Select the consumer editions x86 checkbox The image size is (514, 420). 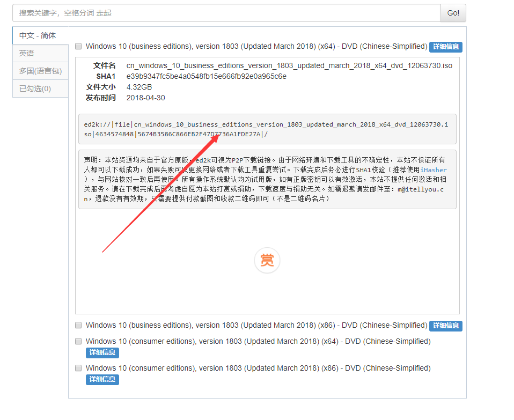78,369
